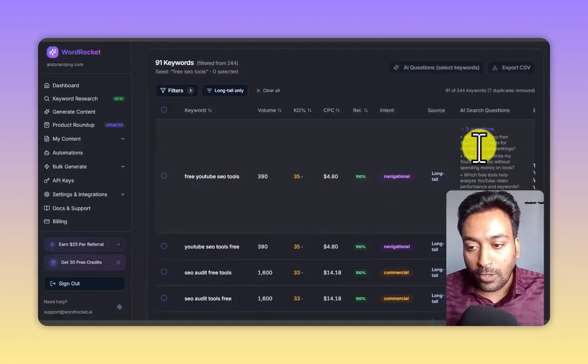
Task: Click the $14.18 CPC for seo audit free tools
Action: [x=332, y=273]
